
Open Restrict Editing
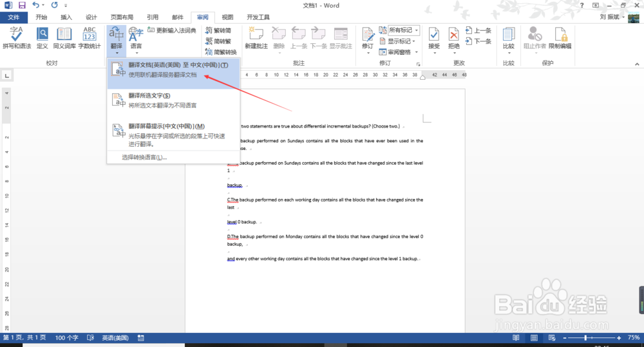pyautogui.click(x=560, y=38)
